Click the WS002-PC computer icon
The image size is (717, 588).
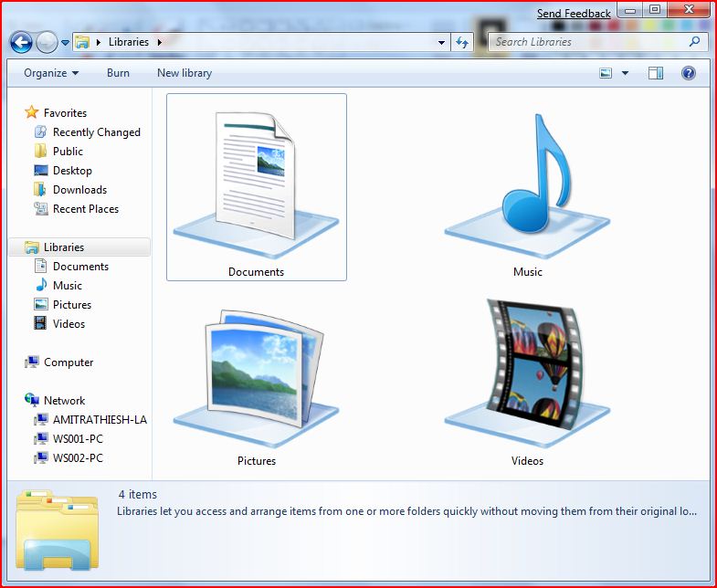tap(41, 457)
